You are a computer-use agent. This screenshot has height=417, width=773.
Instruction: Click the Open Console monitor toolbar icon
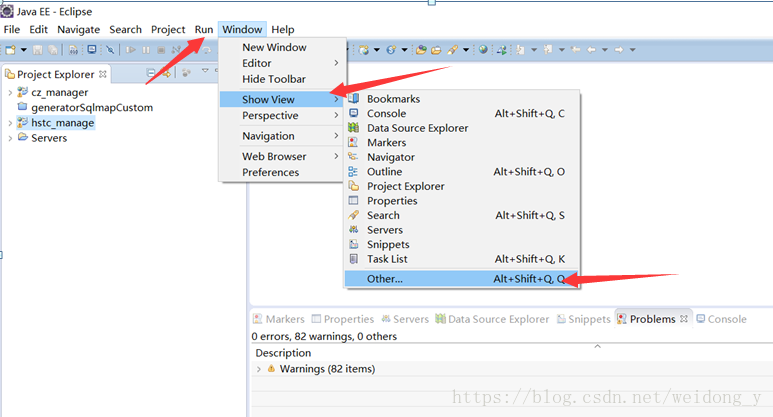92,49
